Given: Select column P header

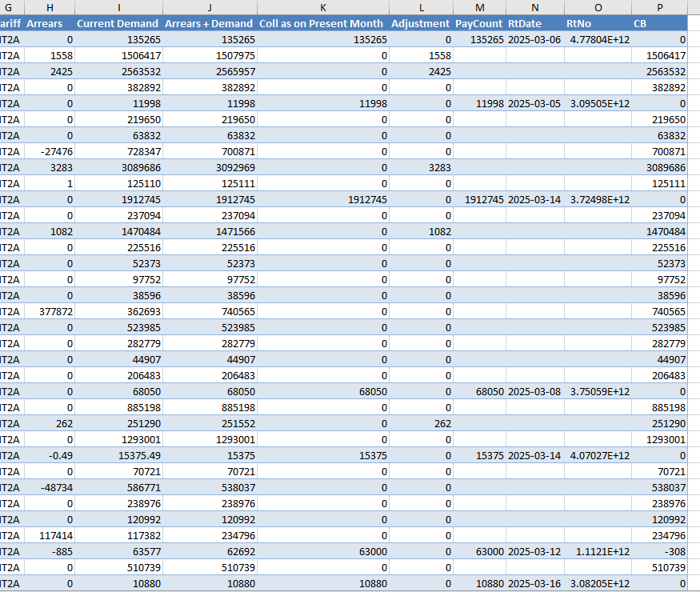Looking at the screenshot, I should (x=659, y=7).
